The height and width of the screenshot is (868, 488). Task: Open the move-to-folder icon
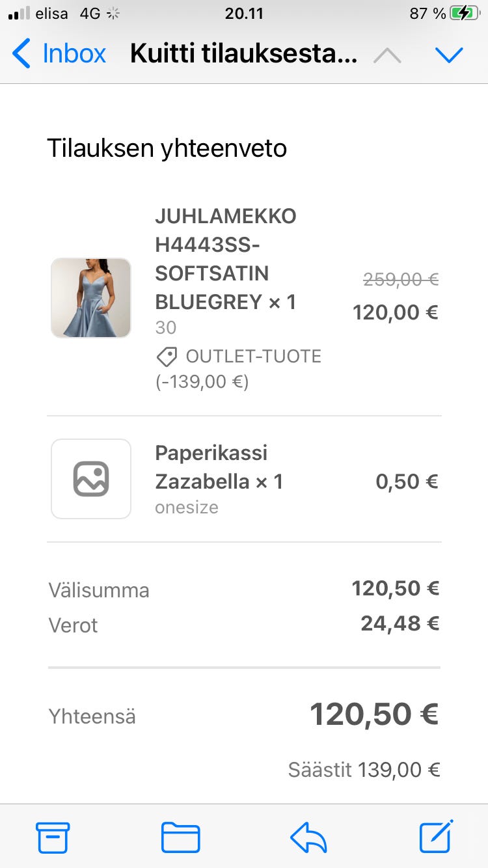pyautogui.click(x=180, y=837)
